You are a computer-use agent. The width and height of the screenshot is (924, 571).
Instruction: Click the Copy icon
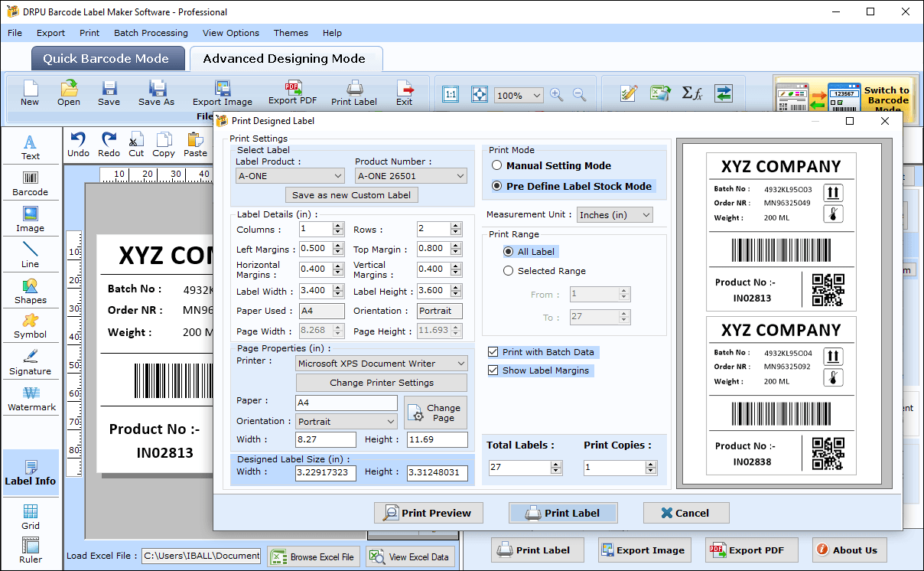coord(164,144)
